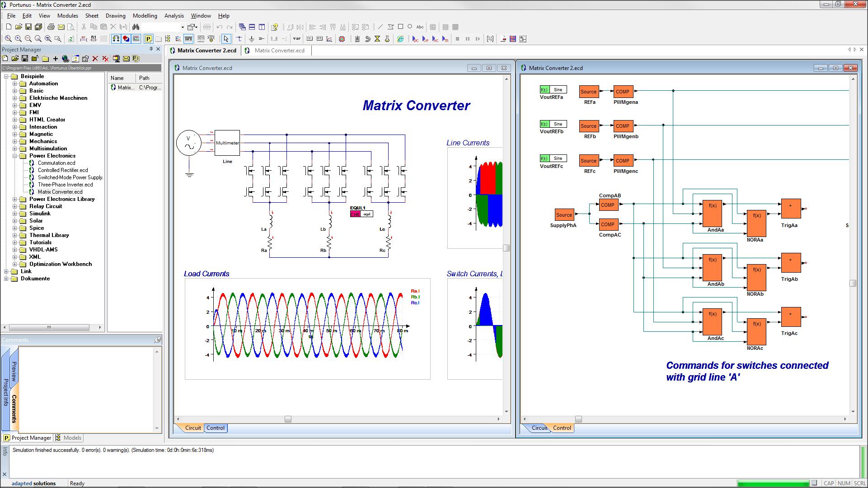Toggle the yellow P Project Manager button
The image size is (868, 488).
coord(148,39)
